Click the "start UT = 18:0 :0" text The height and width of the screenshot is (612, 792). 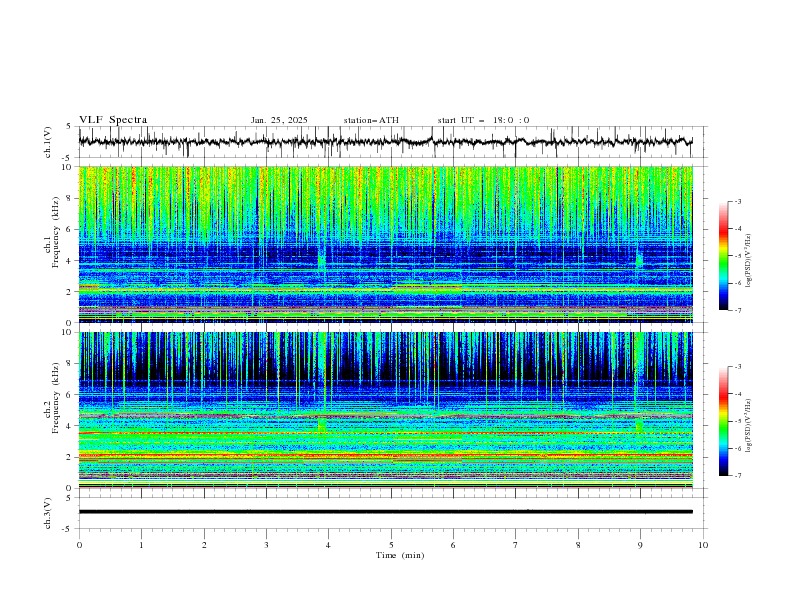[483, 120]
